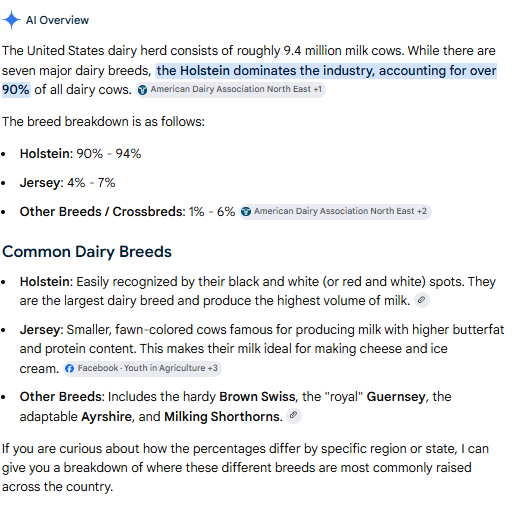526x507 pixels.
Task: Open the American Dairy Association North East +1 citation
Action: (x=230, y=90)
